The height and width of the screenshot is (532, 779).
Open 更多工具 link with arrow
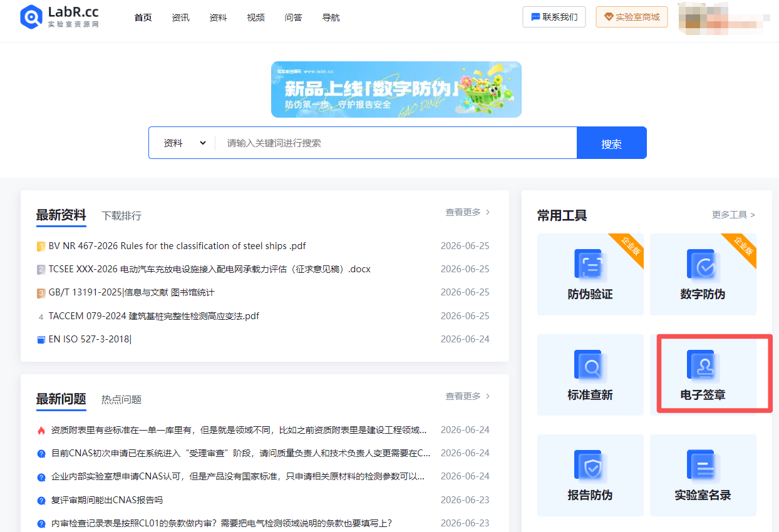(733, 215)
